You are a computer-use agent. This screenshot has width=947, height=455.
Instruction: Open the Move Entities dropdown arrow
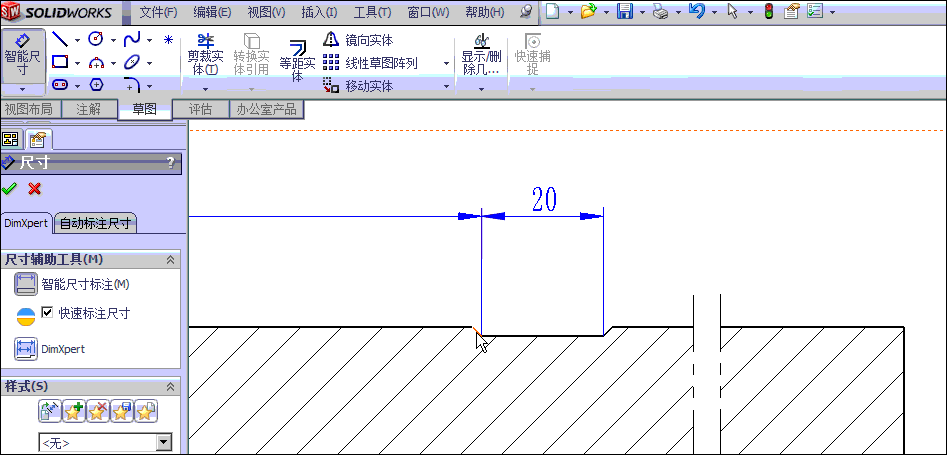pyautogui.click(x=446, y=86)
